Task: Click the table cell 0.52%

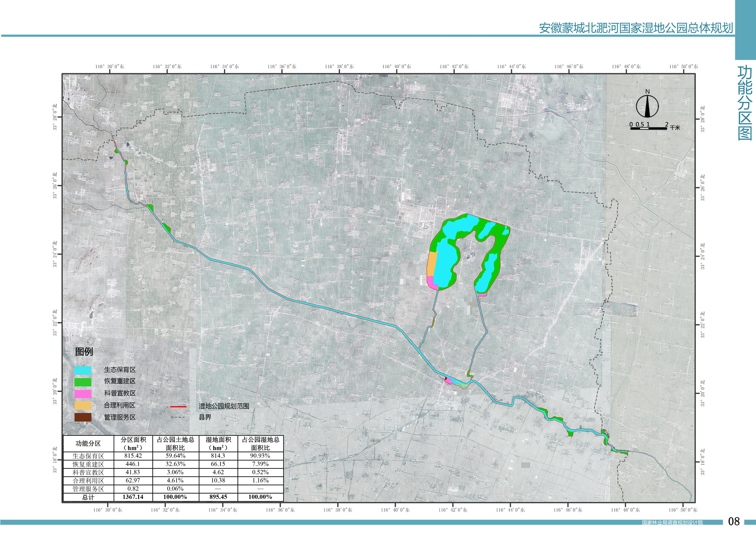Action: click(260, 472)
